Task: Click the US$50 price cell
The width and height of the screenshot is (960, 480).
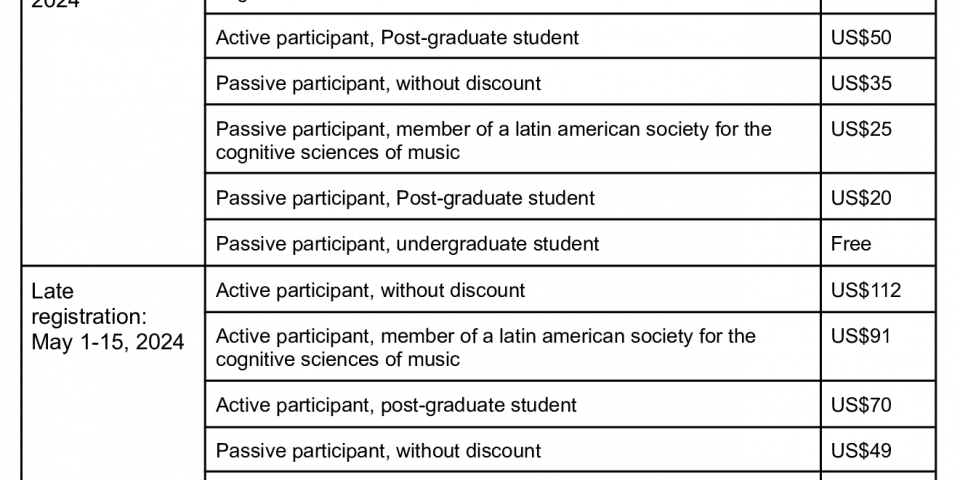Action: point(861,38)
